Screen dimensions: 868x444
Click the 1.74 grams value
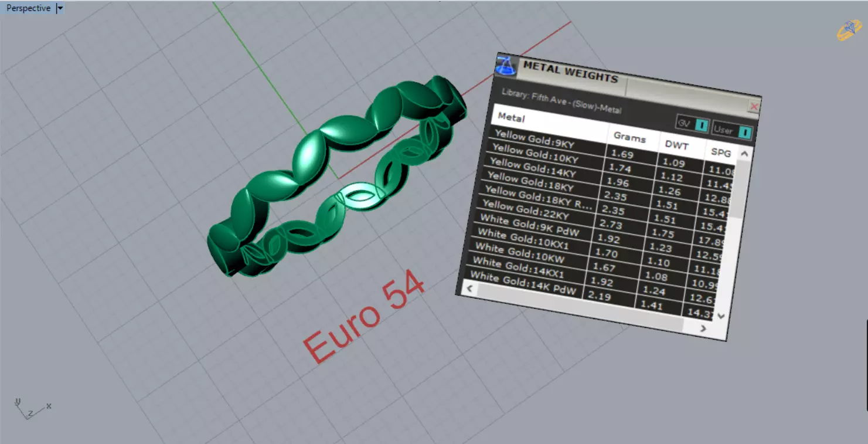pos(619,168)
